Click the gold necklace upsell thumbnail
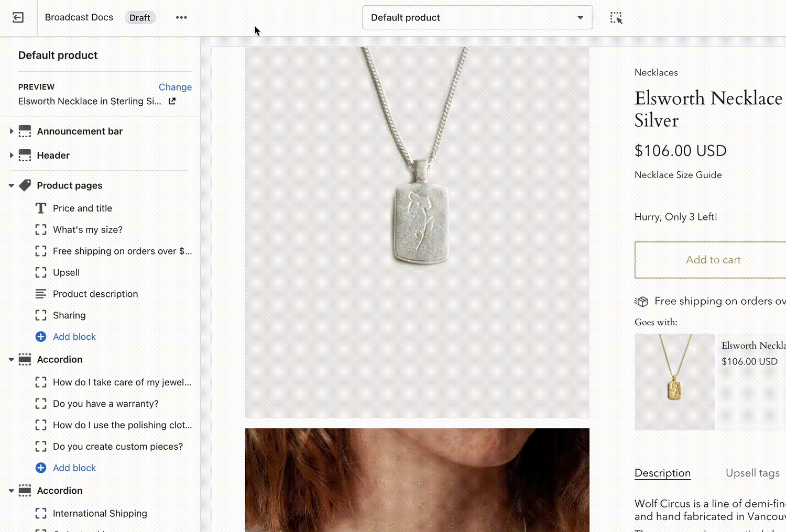 tap(674, 382)
